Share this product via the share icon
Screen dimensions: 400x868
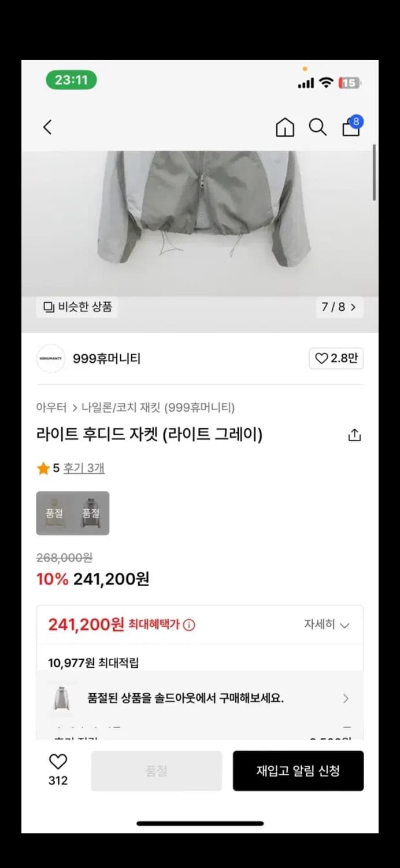coord(354,434)
